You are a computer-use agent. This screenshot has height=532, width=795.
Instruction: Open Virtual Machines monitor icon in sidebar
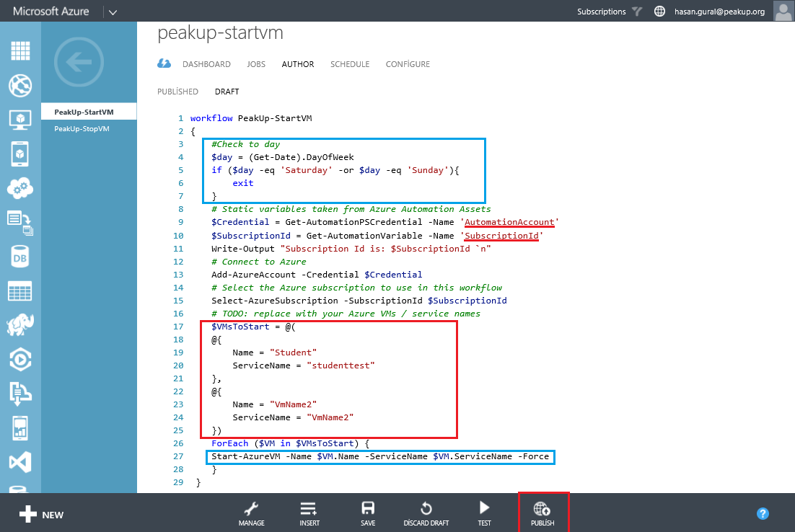pos(20,119)
